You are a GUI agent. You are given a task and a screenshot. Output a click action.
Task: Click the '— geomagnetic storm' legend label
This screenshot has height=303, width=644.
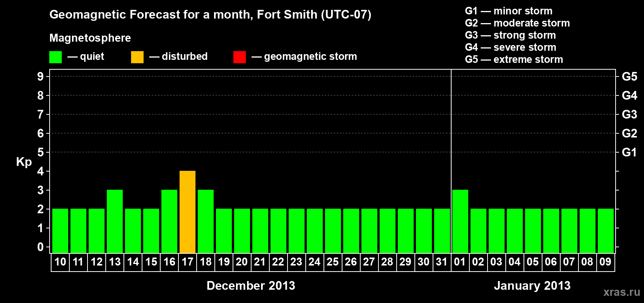click(304, 56)
